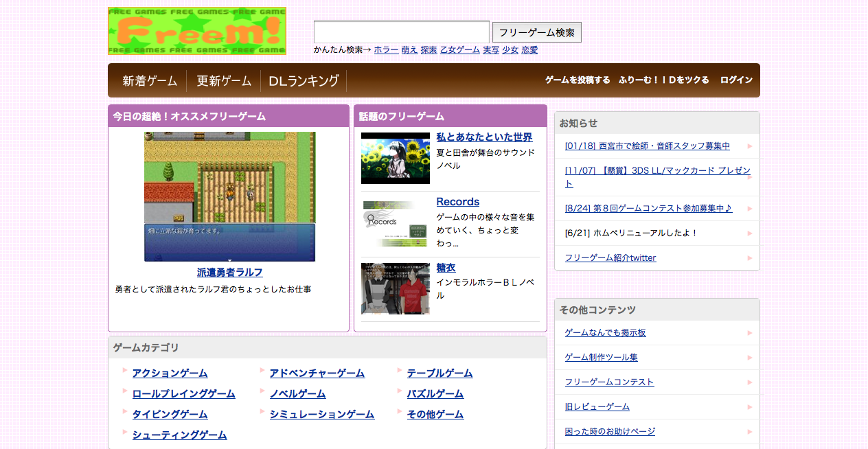Click the arrow beside the 西宮市 notice
This screenshot has width=868, height=449.
750,146
